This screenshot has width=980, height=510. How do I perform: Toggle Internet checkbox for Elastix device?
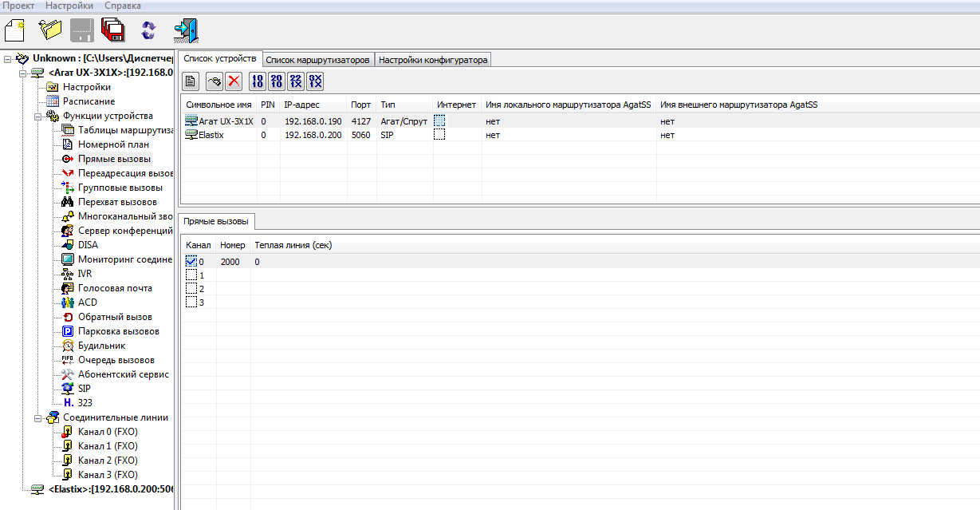coord(439,136)
